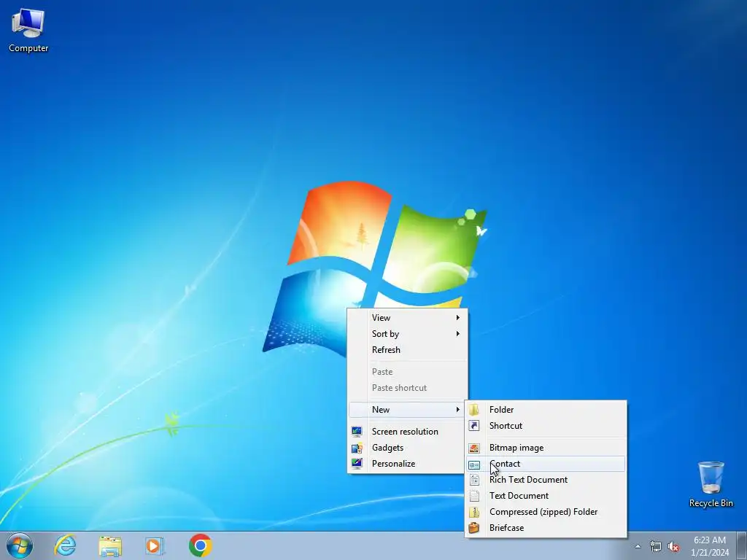This screenshot has height=560, width=747.
Task: Open Screen resolution settings
Action: click(408, 432)
